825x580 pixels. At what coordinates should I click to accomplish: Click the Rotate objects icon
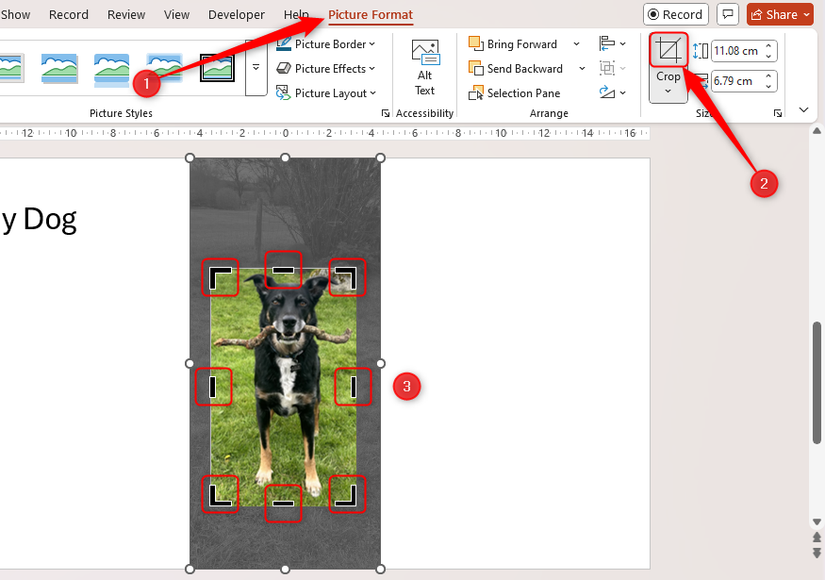pos(606,92)
